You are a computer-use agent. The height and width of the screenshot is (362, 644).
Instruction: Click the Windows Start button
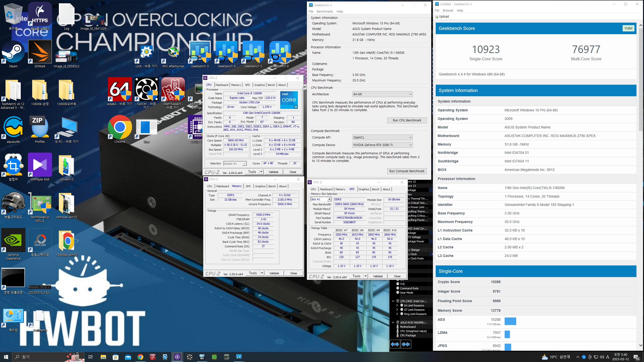coord(6,357)
